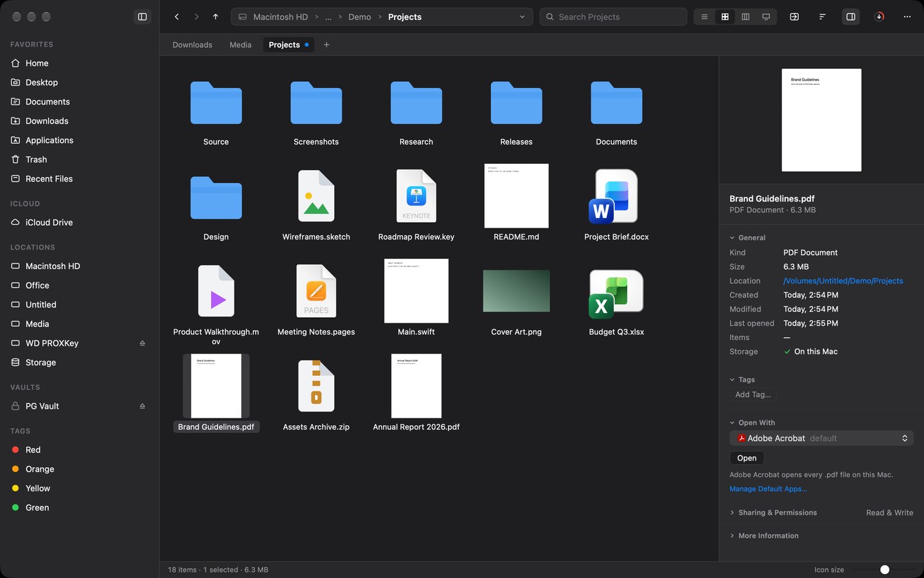
Task: Switch to the Media tab
Action: coord(241,45)
